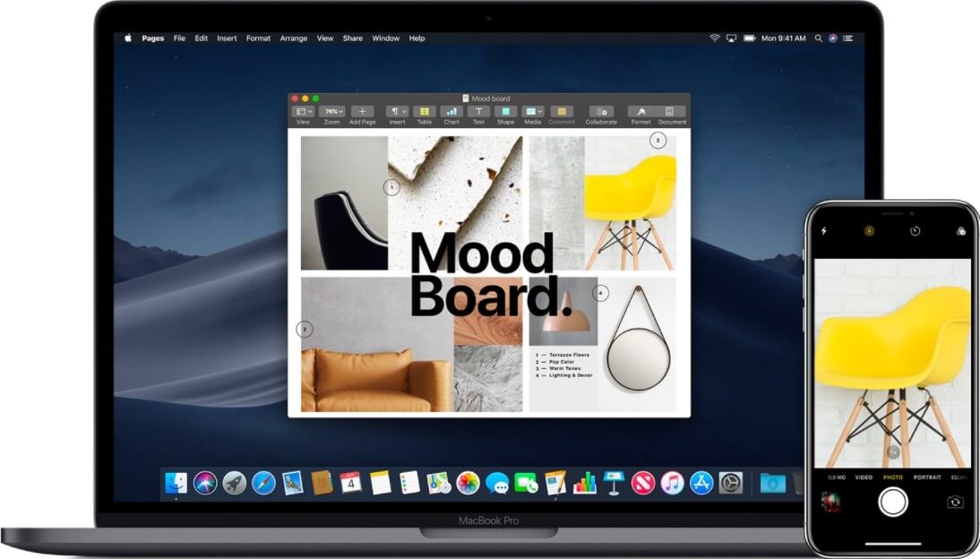Click the Chart icon in toolbar
Screen dimensions: 980x559
click(x=451, y=112)
